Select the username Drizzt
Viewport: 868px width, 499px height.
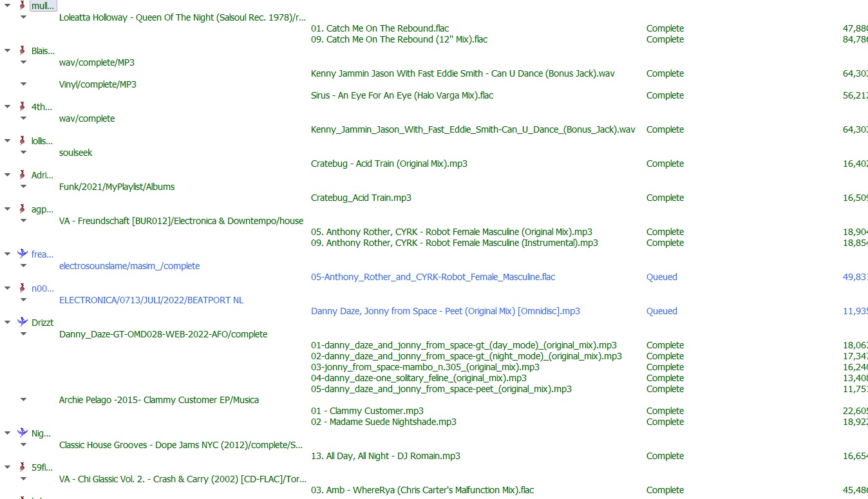(x=42, y=323)
